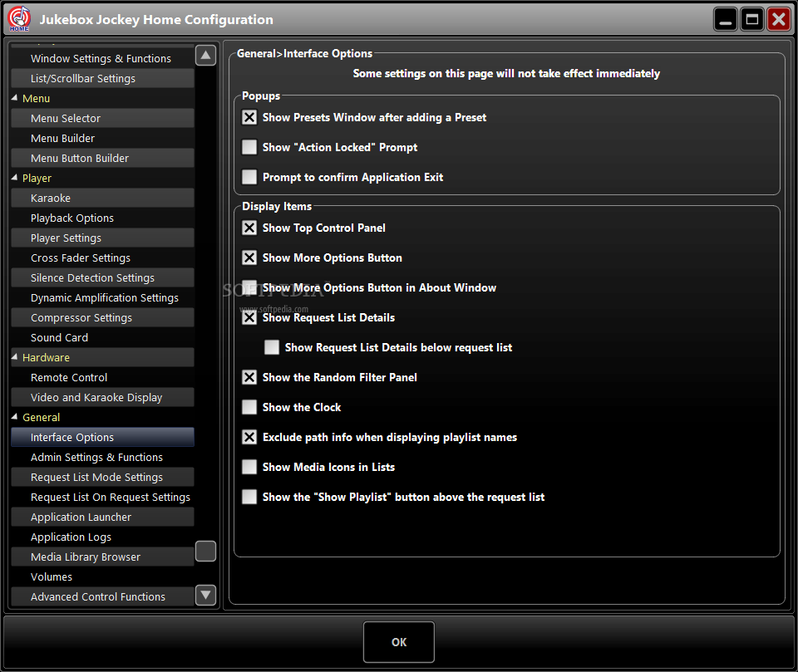The width and height of the screenshot is (798, 672).
Task: Confirm settings with the OK button
Action: coord(399,642)
